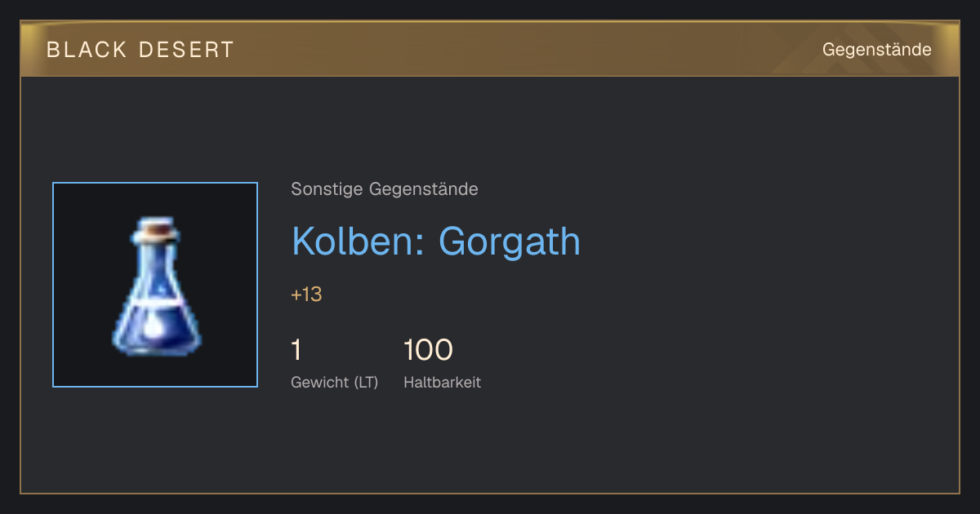
Task: Click the Haltbarkeit label
Action: click(442, 383)
